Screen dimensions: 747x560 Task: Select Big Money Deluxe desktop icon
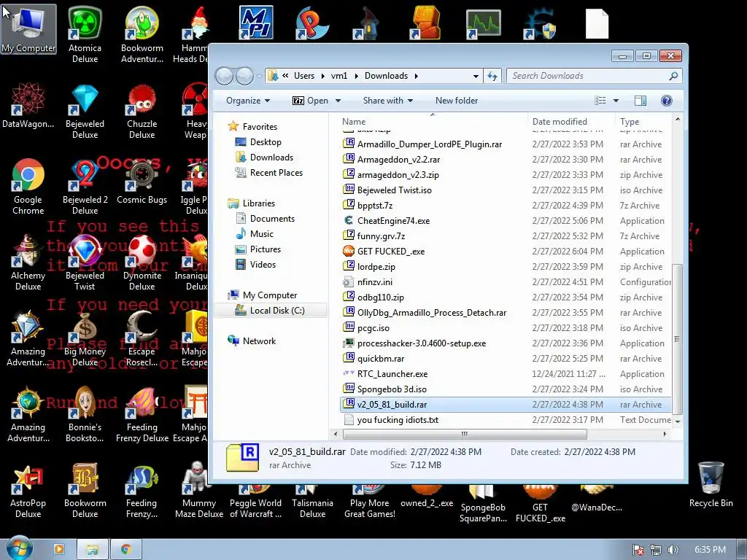(x=85, y=338)
